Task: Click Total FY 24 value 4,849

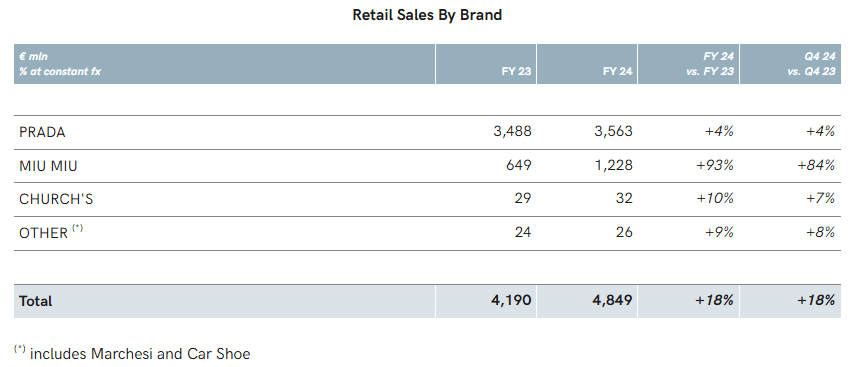Action: [612, 300]
